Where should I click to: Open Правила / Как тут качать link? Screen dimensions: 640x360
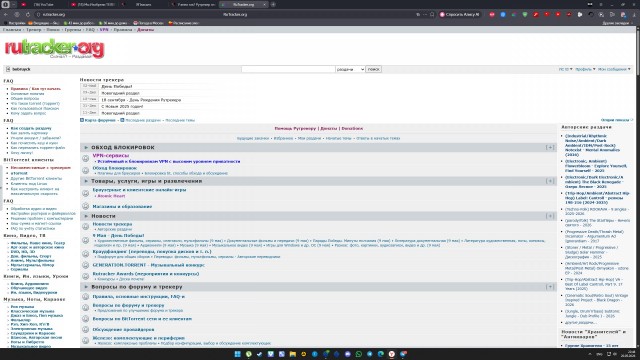36,89
